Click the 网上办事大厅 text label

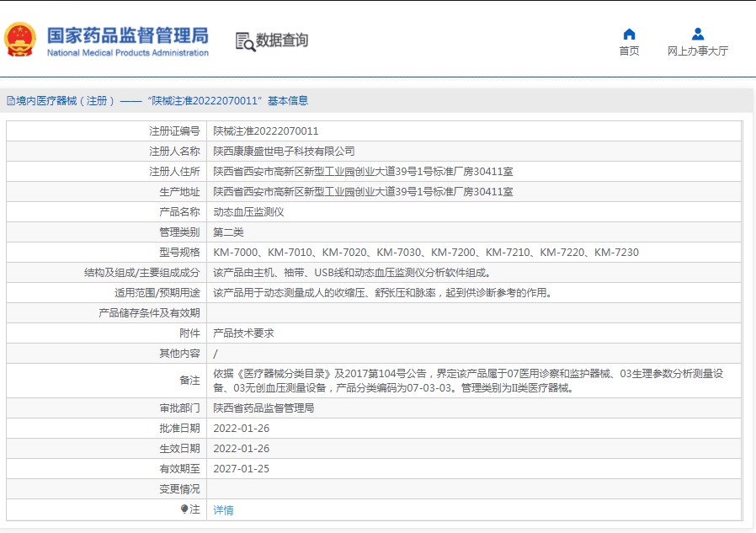(x=697, y=51)
